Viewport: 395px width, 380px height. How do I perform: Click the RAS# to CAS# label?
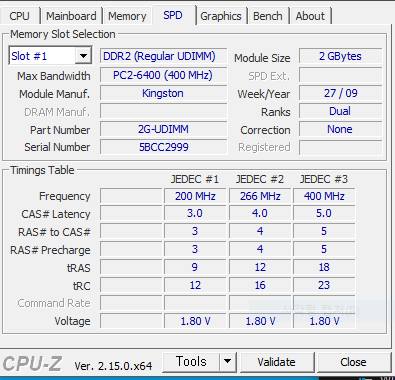click(x=54, y=232)
